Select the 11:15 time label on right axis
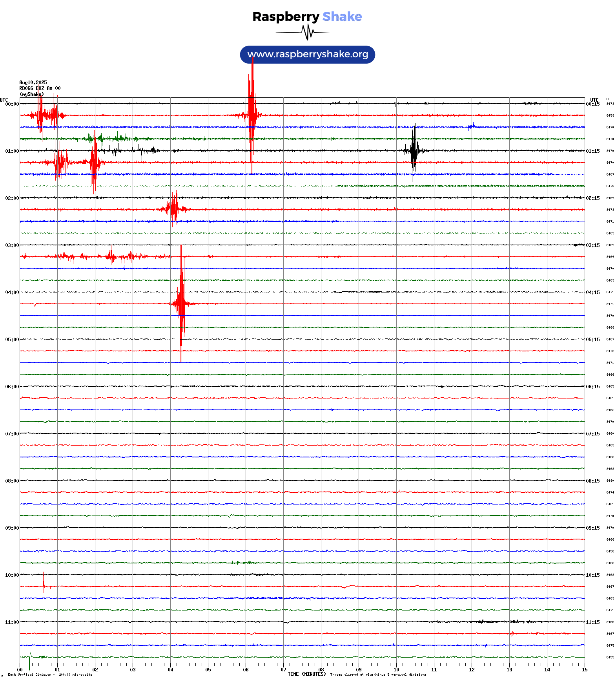 592,622
